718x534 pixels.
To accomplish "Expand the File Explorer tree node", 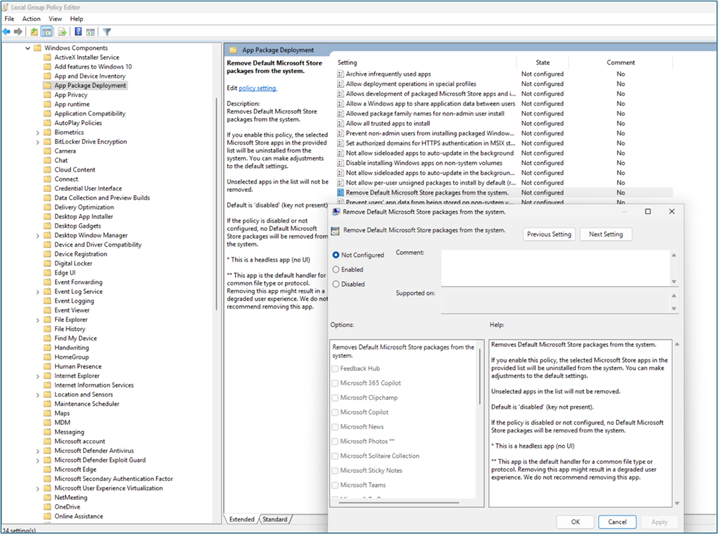I will click(x=38, y=320).
